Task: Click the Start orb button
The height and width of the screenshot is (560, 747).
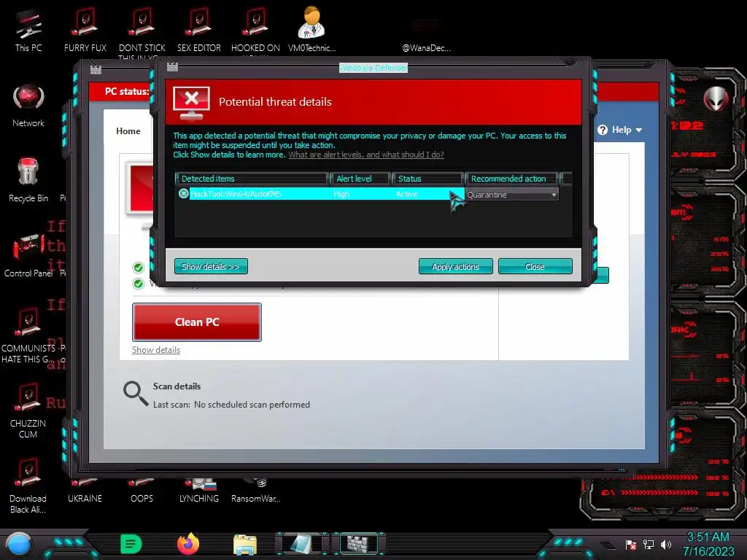Action: pyautogui.click(x=19, y=544)
